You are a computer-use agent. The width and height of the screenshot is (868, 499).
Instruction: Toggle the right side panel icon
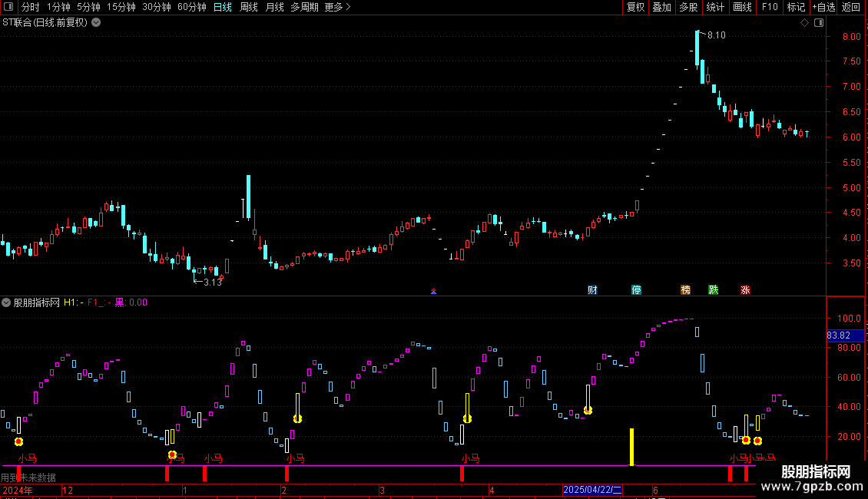click(x=820, y=23)
